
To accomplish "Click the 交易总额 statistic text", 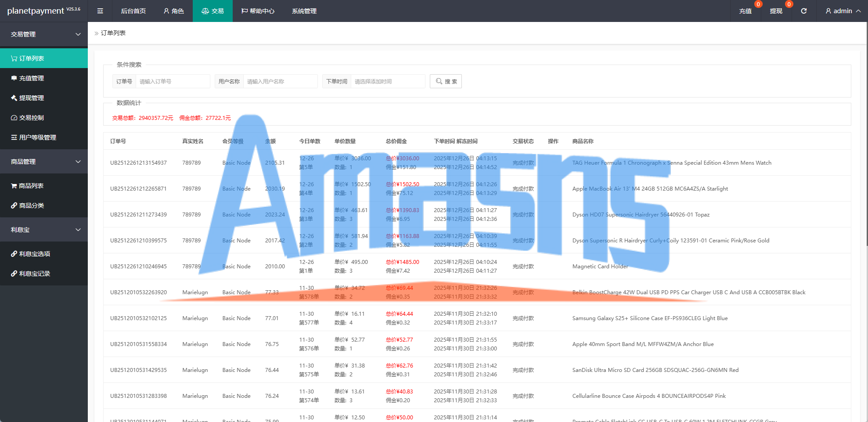I will click(143, 118).
